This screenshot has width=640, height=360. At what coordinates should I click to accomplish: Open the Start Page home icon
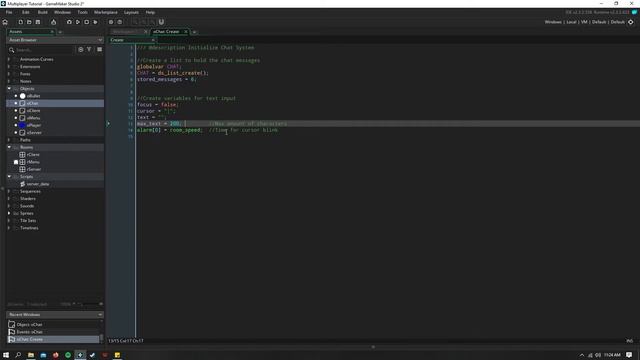[5, 22]
